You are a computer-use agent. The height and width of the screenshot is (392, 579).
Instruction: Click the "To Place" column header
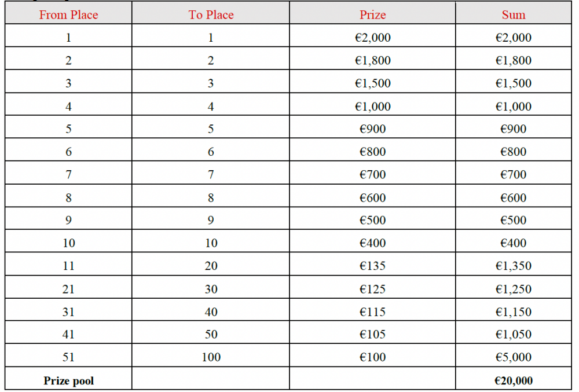(x=211, y=15)
